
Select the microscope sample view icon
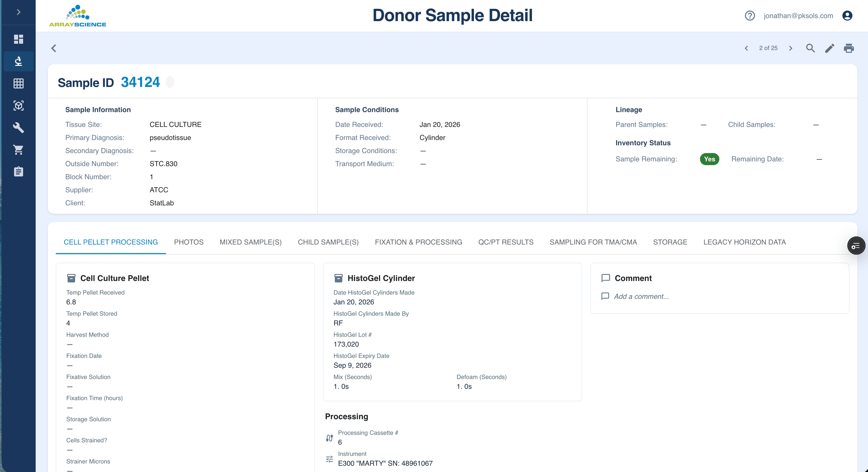pos(19,61)
